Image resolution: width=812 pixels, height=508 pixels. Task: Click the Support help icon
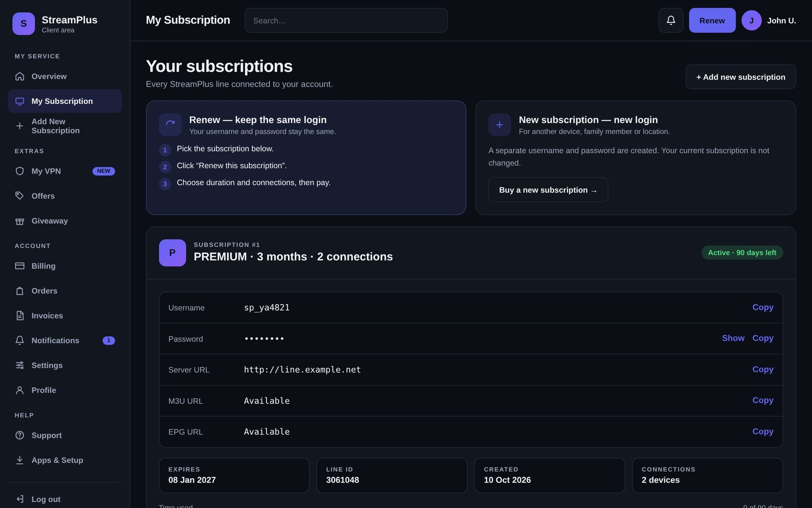click(x=20, y=435)
